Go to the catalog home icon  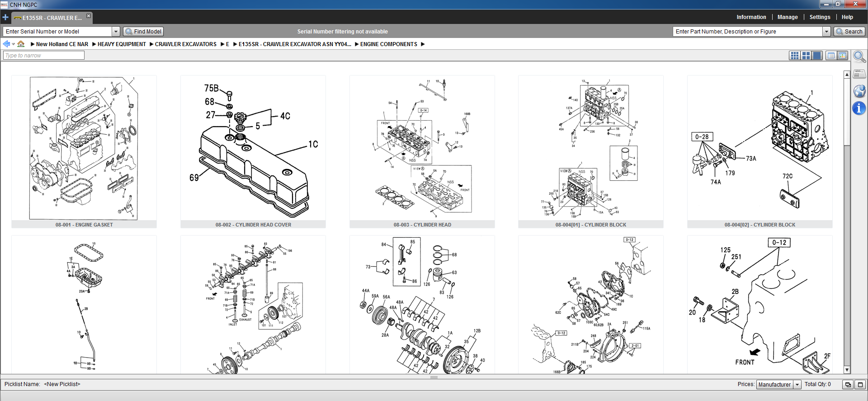21,44
